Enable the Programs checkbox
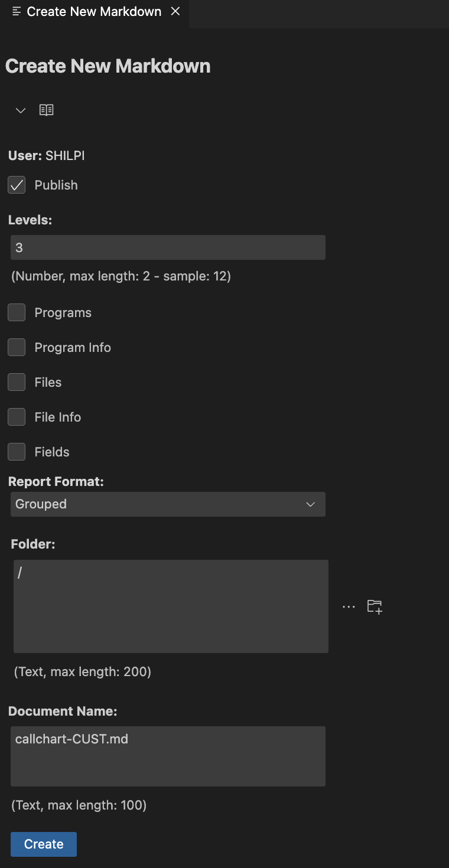Image resolution: width=449 pixels, height=868 pixels. click(17, 312)
